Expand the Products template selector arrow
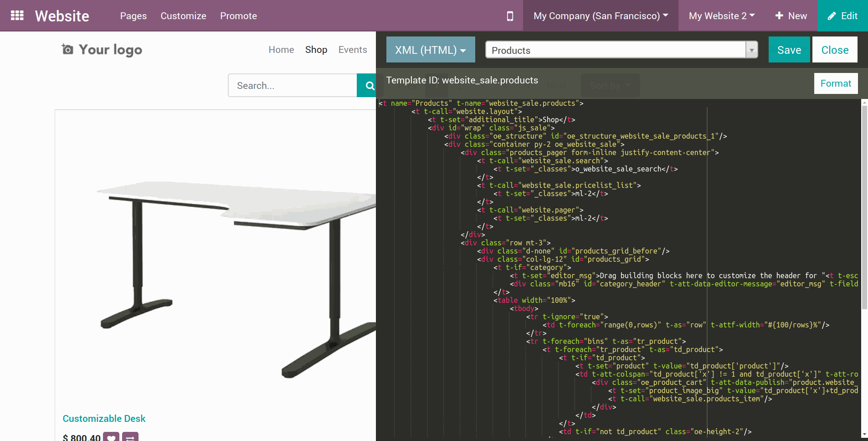This screenshot has height=441, width=868. 751,50
